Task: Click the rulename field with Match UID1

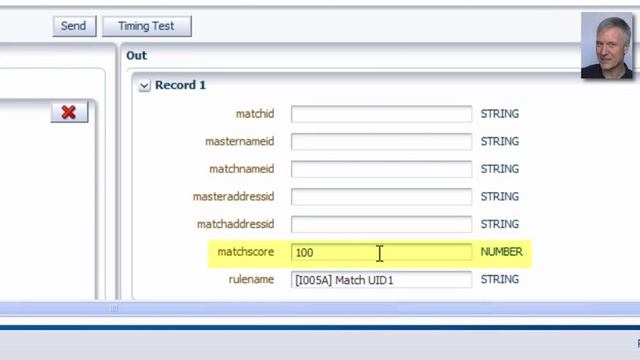Action: (381, 280)
